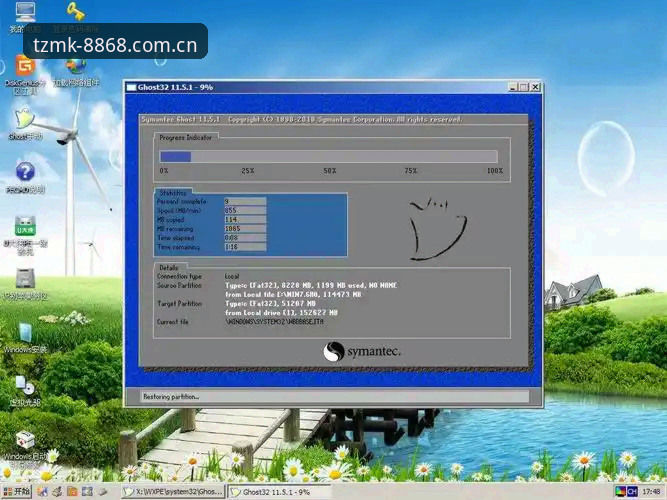Open the globe network component icon
The image size is (667, 500).
(76, 66)
